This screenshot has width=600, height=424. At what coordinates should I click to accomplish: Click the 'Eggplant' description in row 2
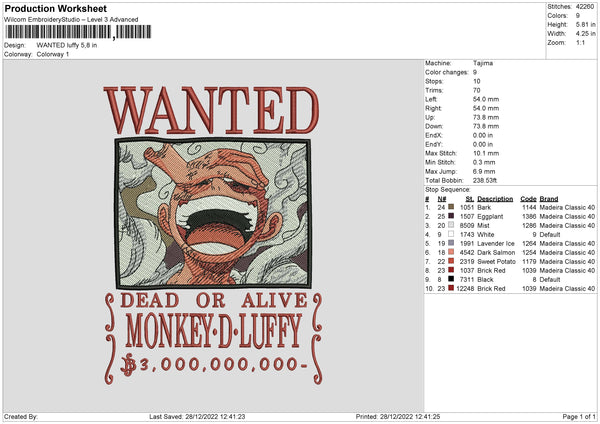[x=490, y=216]
